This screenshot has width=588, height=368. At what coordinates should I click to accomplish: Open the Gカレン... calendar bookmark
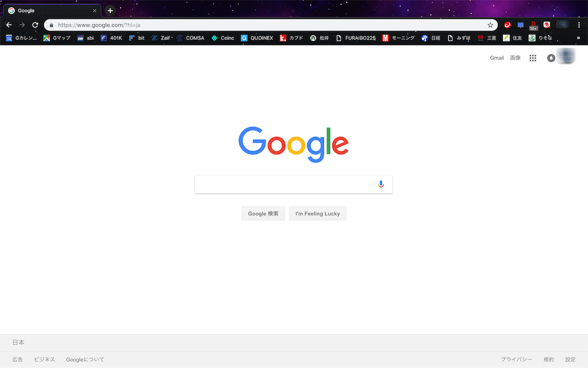tap(21, 38)
